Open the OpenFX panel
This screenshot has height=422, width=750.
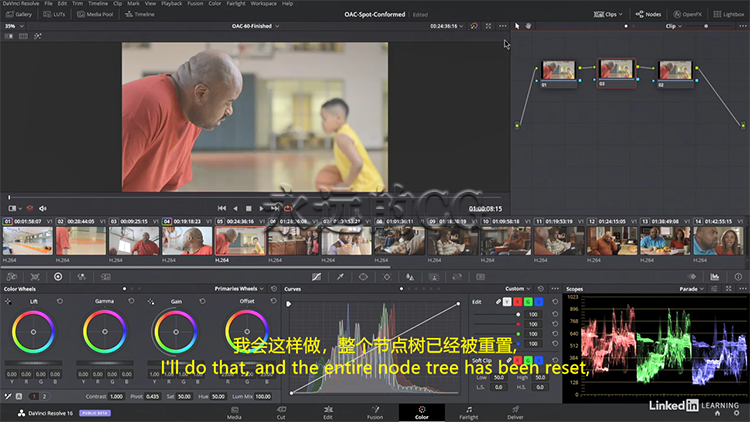point(687,14)
